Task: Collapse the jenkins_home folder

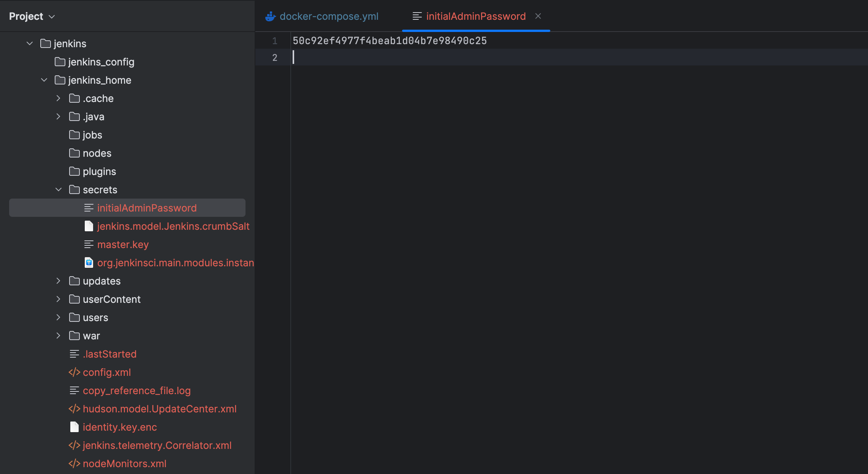Action: coord(44,80)
